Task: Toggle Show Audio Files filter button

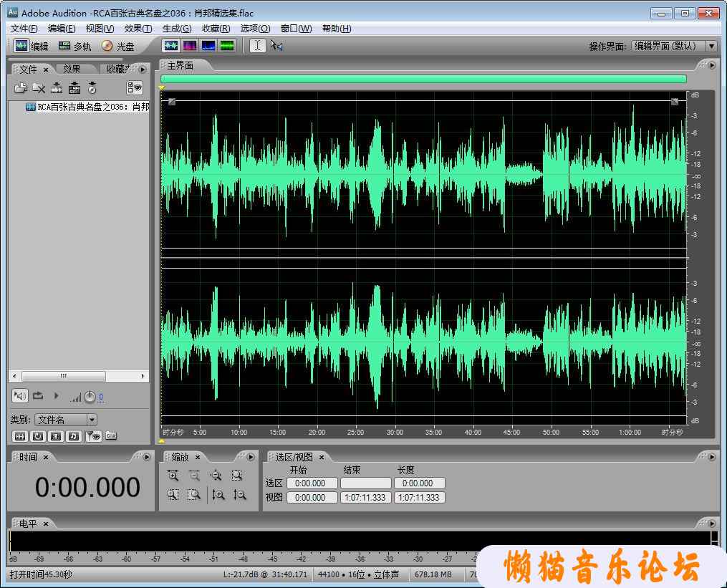Action: click(20, 436)
